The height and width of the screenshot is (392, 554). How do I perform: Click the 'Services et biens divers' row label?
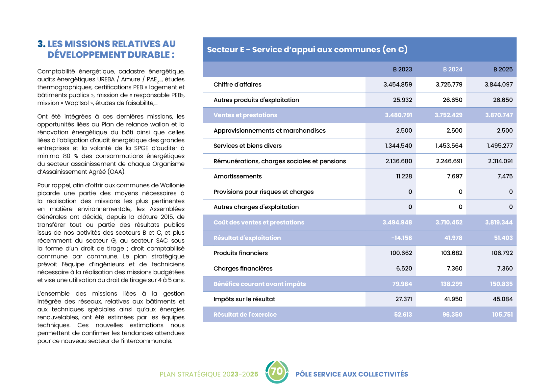coord(247,146)
